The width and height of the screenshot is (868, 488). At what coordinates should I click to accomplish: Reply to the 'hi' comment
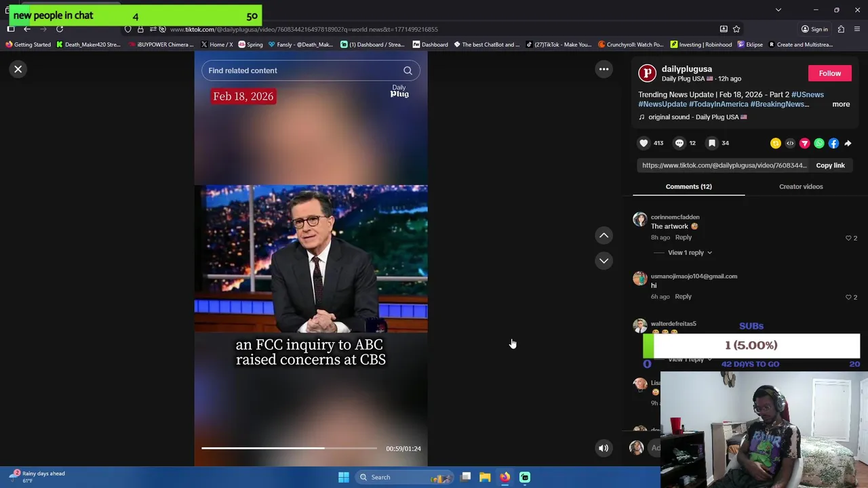click(683, 296)
